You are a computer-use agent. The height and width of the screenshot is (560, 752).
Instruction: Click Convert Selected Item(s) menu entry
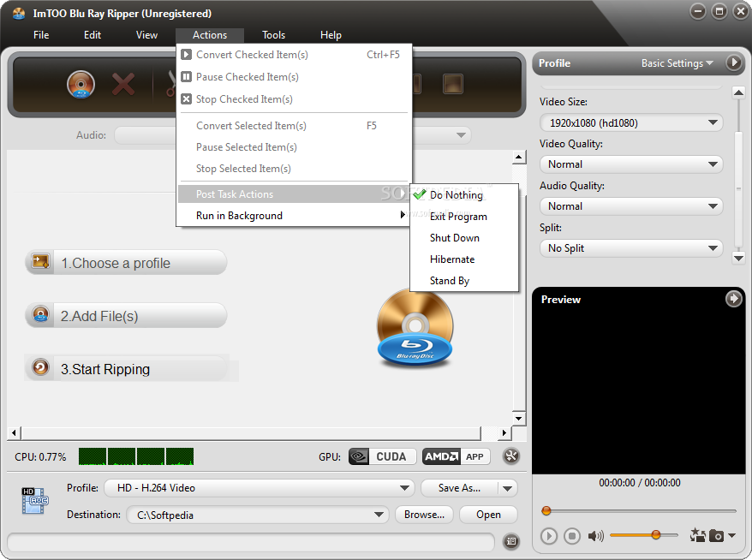(294, 126)
